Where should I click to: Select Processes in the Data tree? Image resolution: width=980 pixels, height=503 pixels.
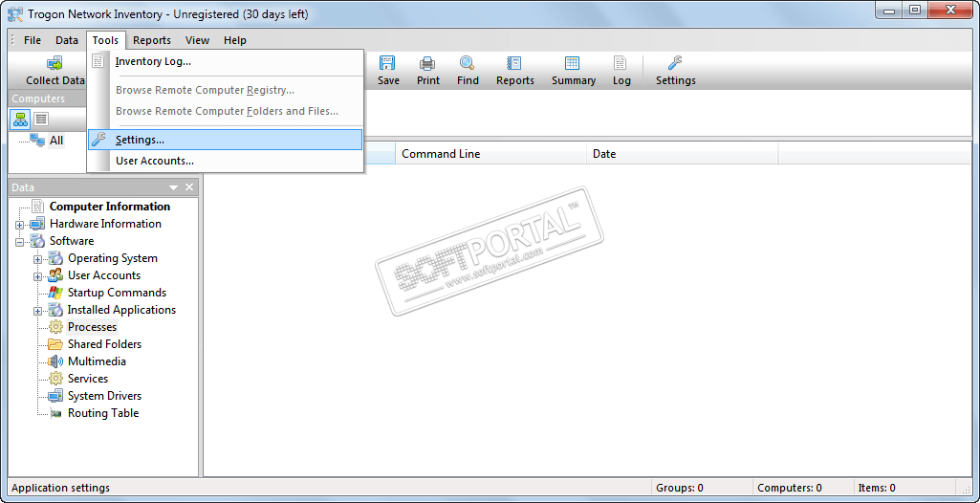tap(92, 327)
